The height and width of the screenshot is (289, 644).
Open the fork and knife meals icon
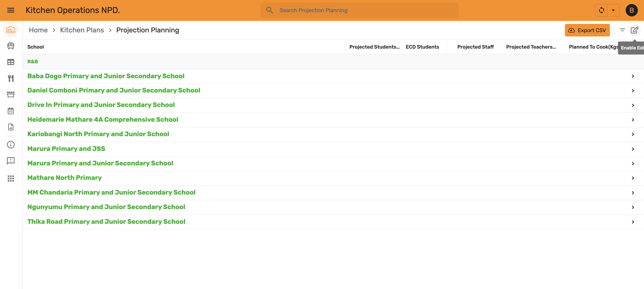(x=11, y=78)
